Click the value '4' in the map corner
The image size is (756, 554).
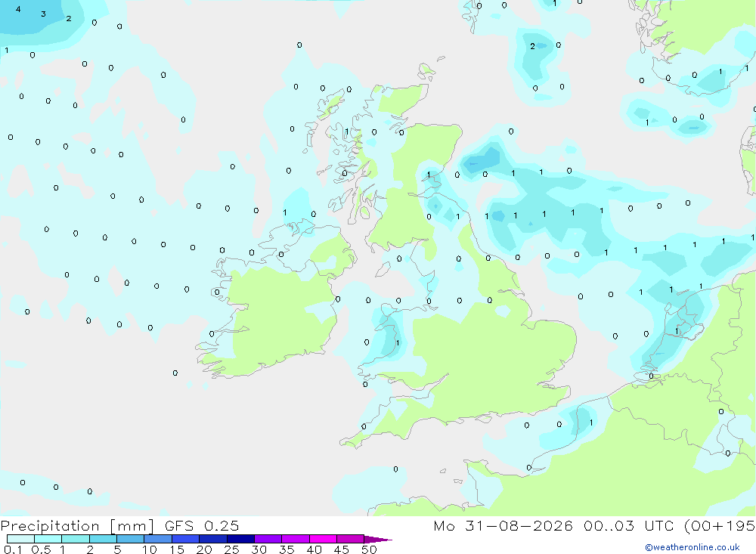(x=18, y=9)
